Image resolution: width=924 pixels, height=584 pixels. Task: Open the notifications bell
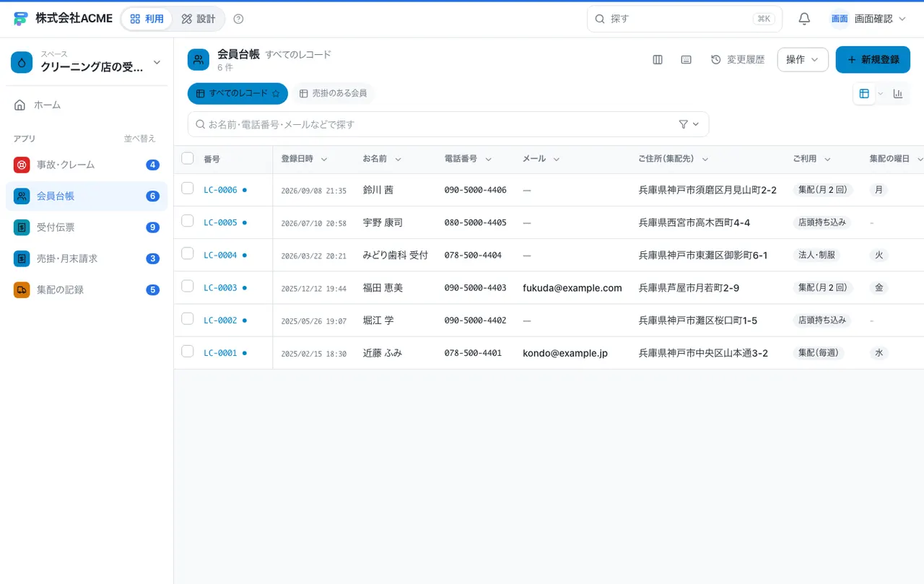pos(804,19)
